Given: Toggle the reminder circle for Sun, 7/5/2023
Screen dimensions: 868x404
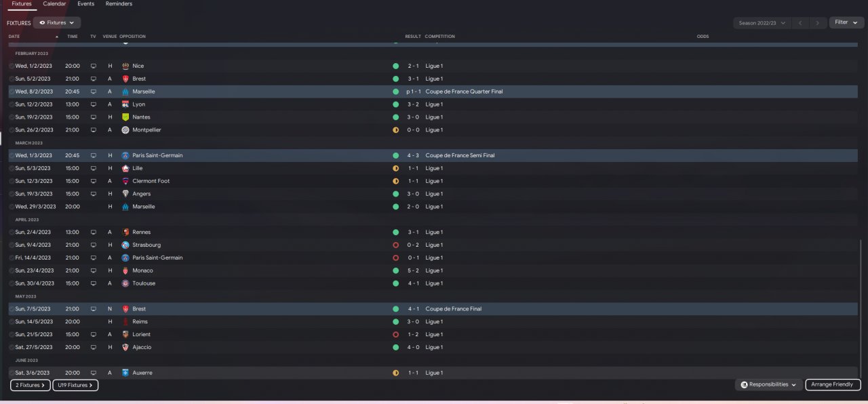Looking at the screenshot, I should [x=12, y=309].
